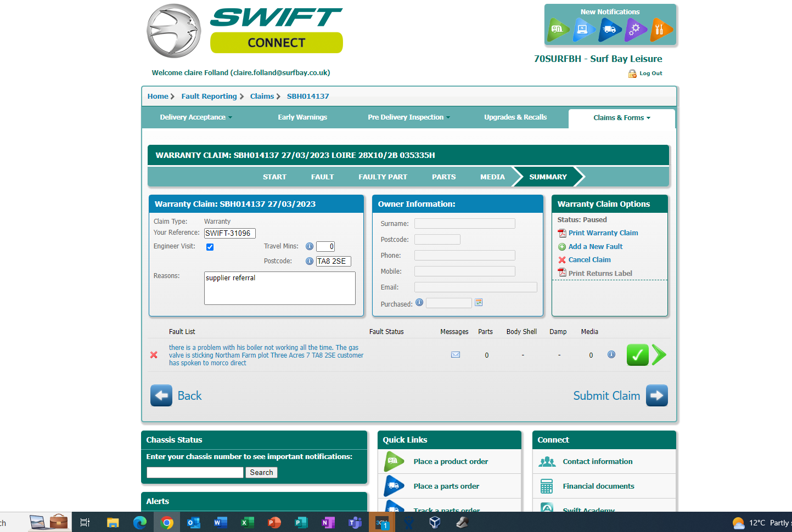Open Microsoft Teams from the taskbar
Viewport: 792px width, 532px height.
[x=355, y=523]
